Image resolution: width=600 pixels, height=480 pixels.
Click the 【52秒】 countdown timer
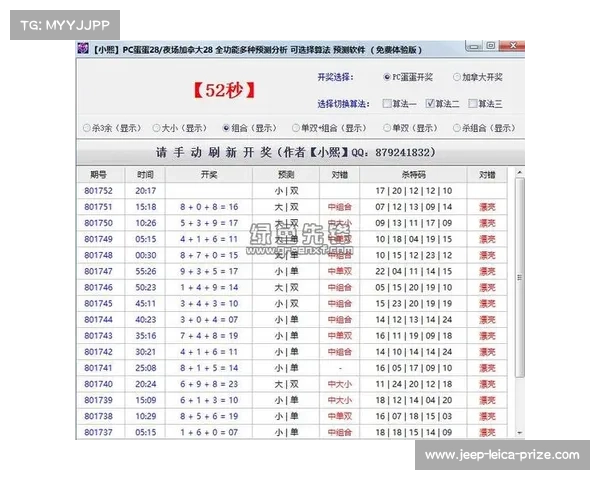coord(224,90)
